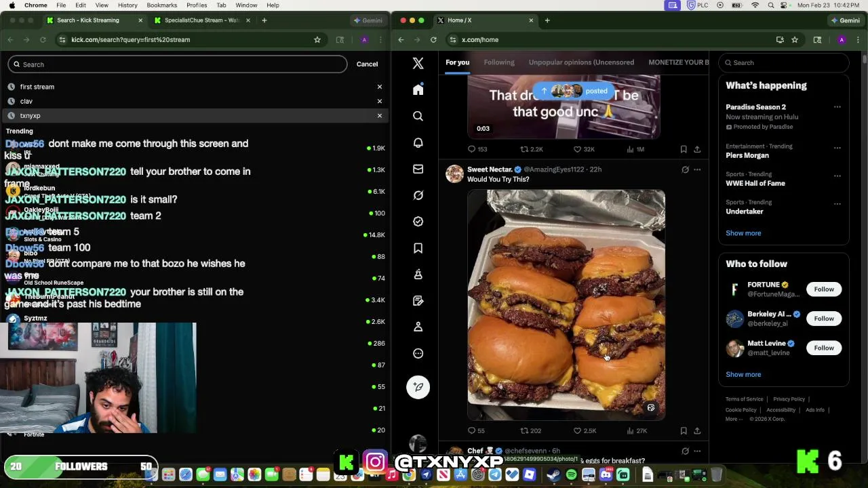Like the video post with 32K likes
This screenshot has height=488, width=868.
584,149
